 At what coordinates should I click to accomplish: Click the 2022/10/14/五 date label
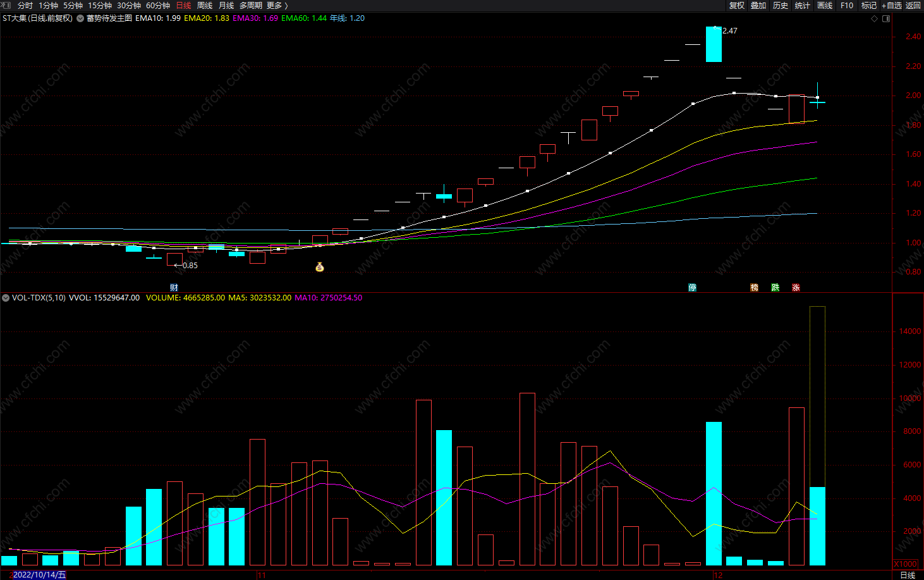(x=39, y=575)
